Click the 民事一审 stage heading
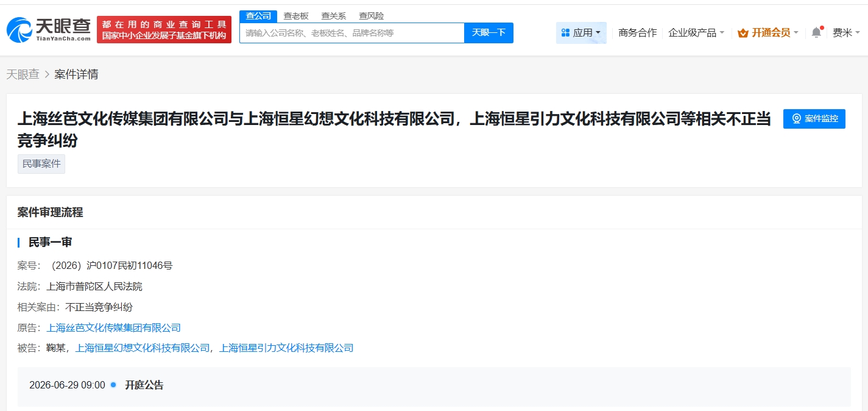Viewport: 868px width, 411px height. pyautogui.click(x=50, y=242)
